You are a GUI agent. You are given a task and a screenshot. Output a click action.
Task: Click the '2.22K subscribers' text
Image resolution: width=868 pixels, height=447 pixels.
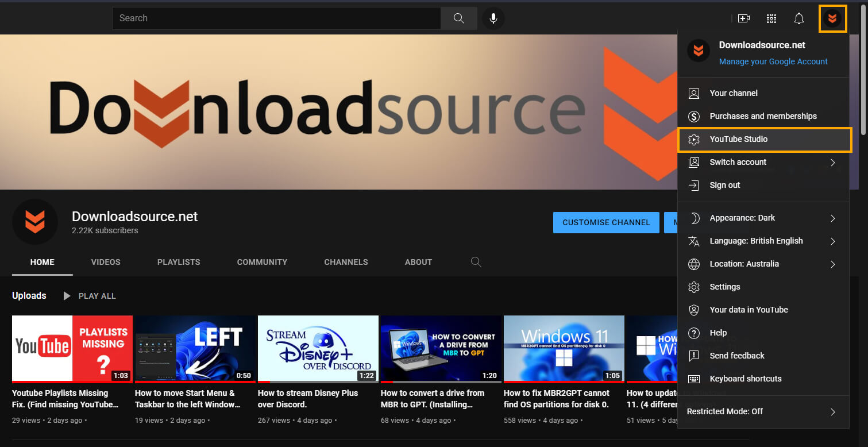(x=105, y=230)
